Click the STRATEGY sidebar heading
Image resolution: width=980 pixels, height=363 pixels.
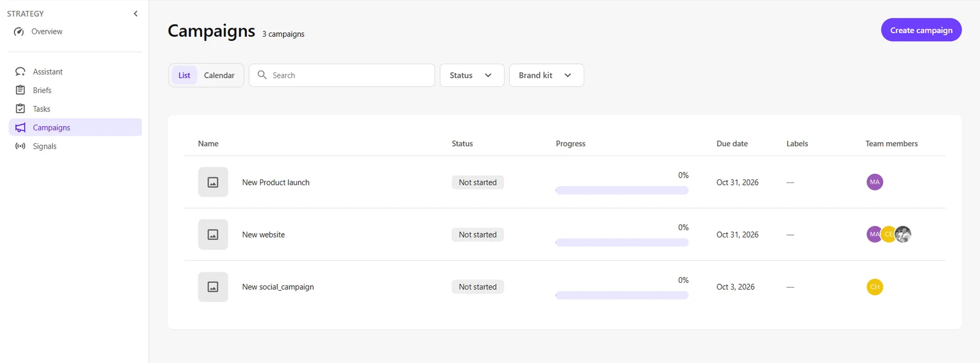point(26,13)
